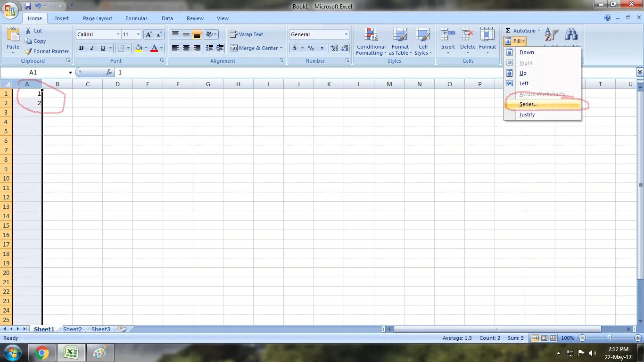Click the Office Button logo
Image resolution: width=644 pixels, height=362 pixels.
point(9,9)
